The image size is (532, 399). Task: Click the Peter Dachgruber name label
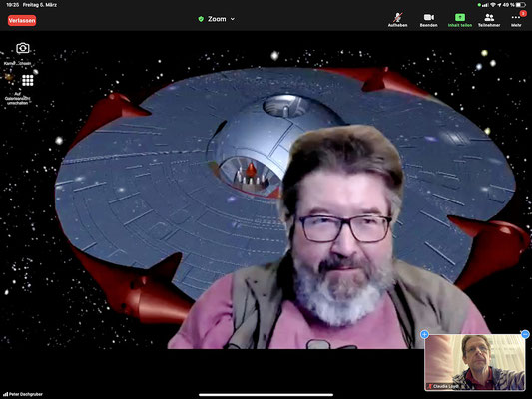tap(25, 394)
